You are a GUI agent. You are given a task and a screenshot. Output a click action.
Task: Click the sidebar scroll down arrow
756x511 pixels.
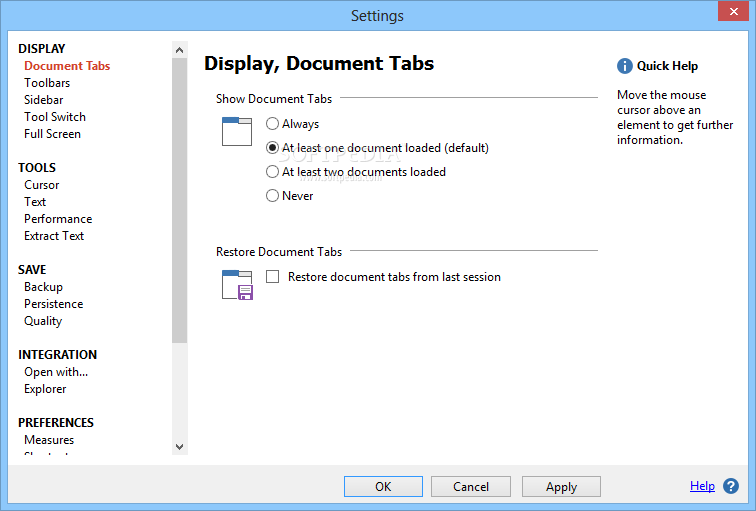pos(179,447)
